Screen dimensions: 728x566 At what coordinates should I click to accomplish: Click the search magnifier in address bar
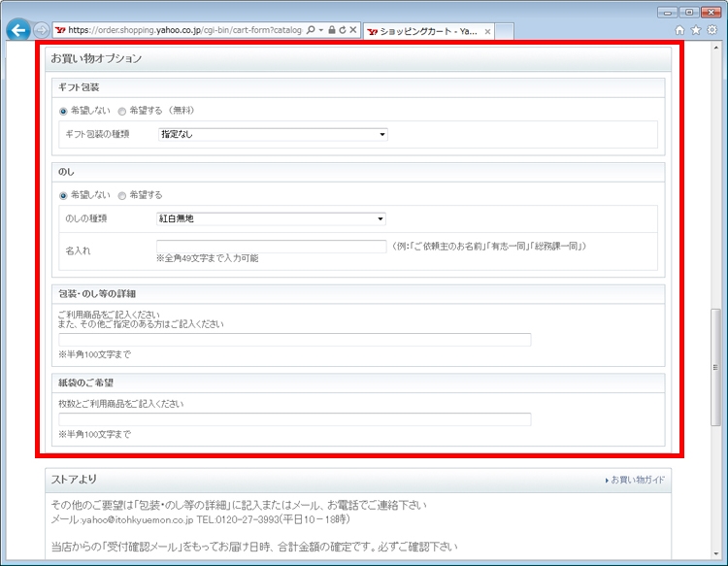point(311,30)
